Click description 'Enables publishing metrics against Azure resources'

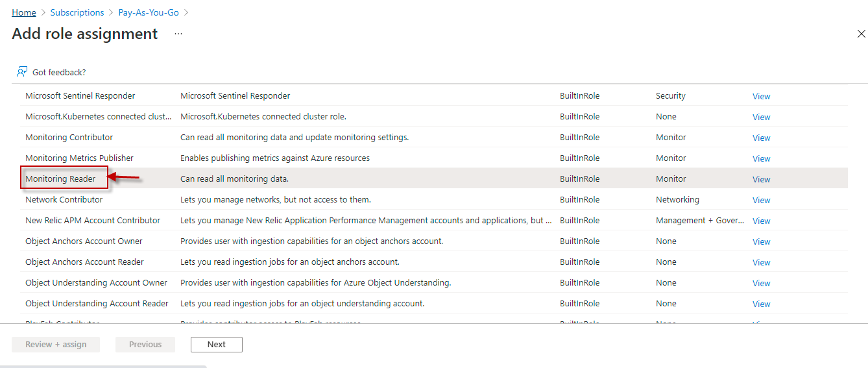(x=275, y=158)
